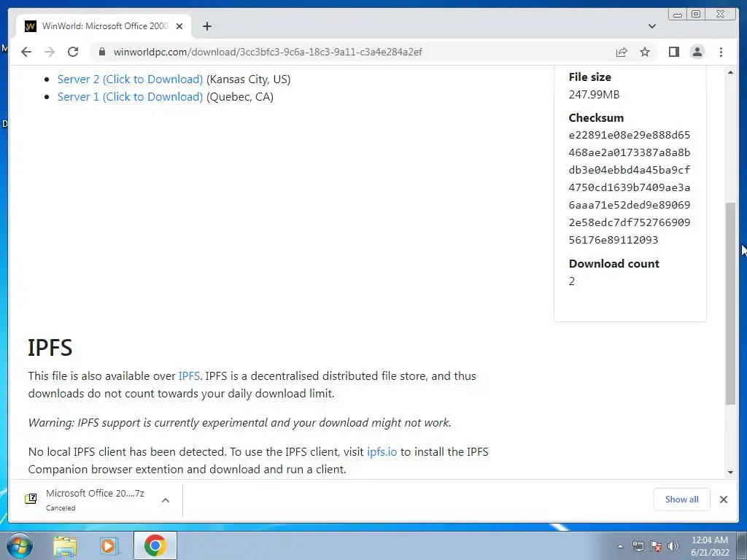Close the downloads bar
The image size is (747, 560).
pyautogui.click(x=724, y=499)
